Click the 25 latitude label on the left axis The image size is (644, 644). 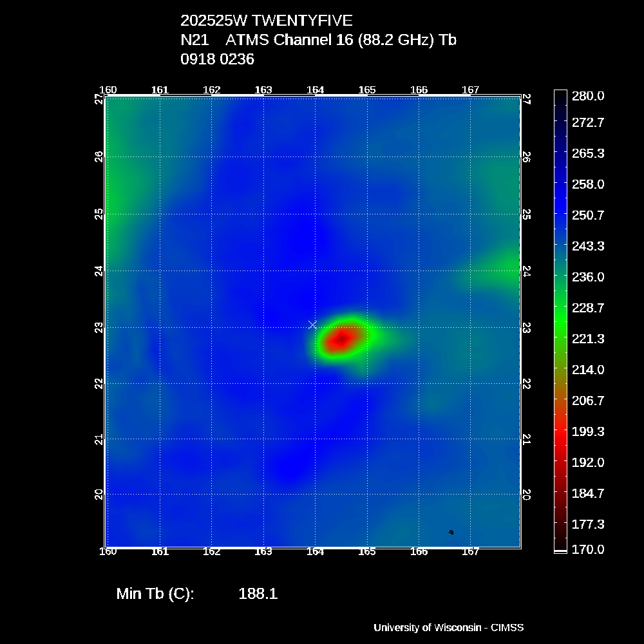pos(99,213)
